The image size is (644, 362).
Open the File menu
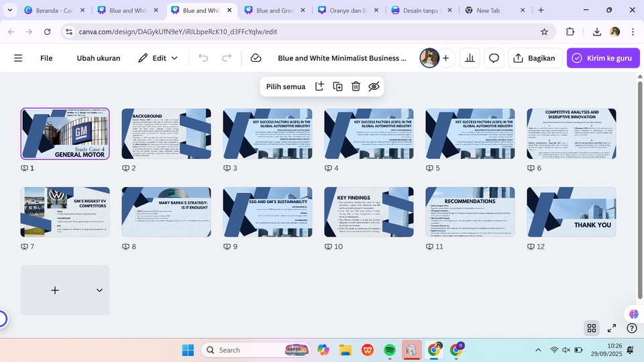46,58
